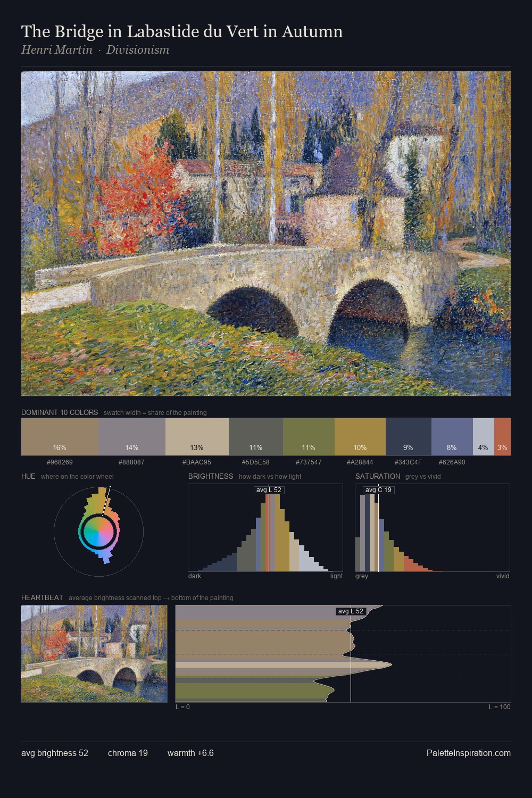The image size is (532, 798).
Task: Select the 8% slate blue swatch #626A90
Action: 452,437
